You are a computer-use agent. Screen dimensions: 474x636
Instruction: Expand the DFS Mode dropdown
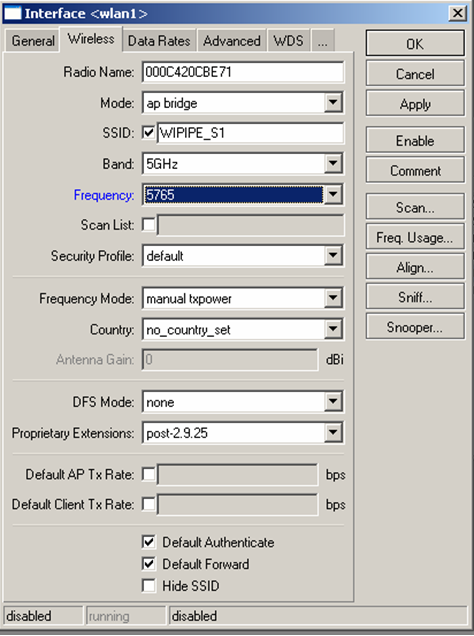pyautogui.click(x=333, y=402)
